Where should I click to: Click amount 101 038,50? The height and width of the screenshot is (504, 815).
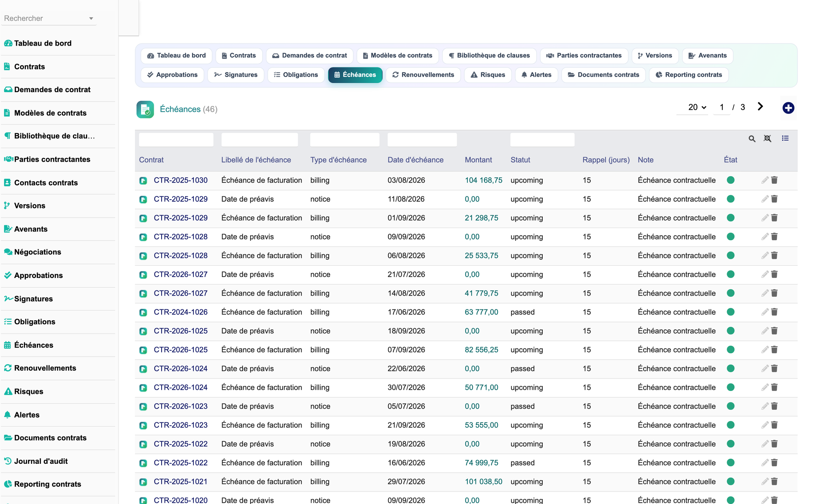(483, 482)
